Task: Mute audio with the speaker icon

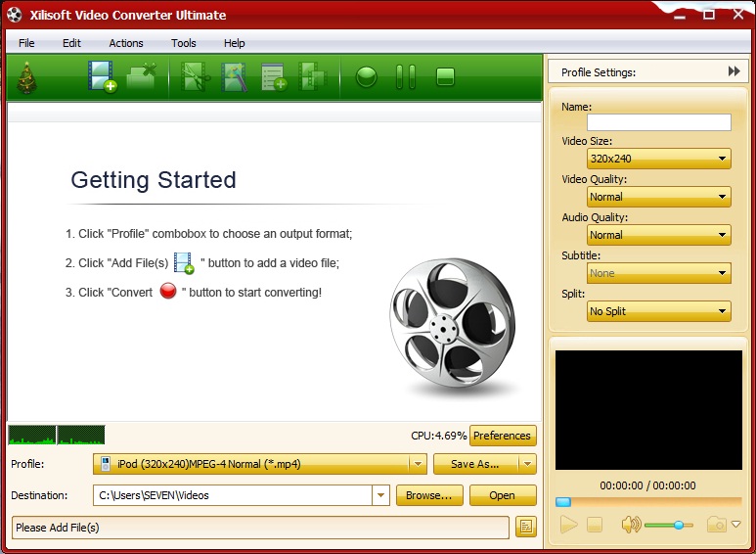Action: (631, 524)
